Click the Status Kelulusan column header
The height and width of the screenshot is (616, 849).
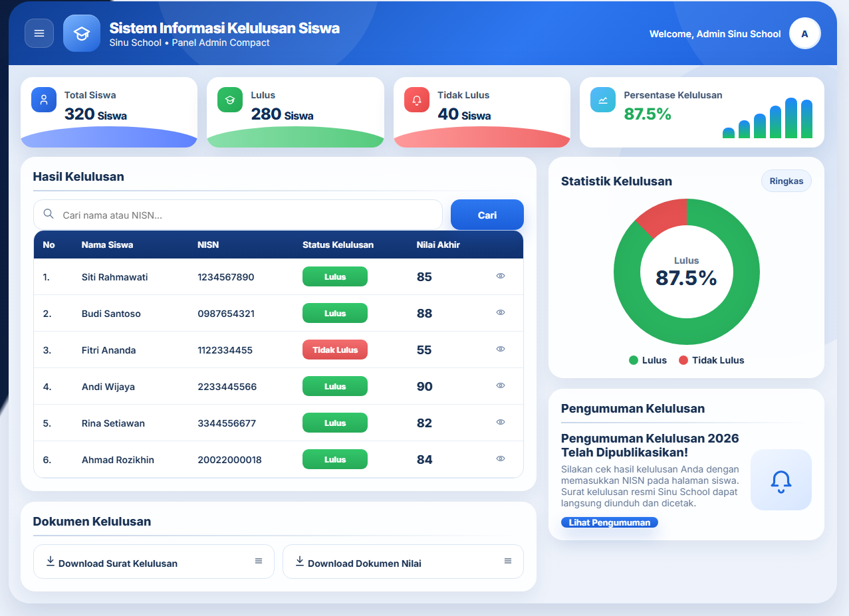pos(338,245)
